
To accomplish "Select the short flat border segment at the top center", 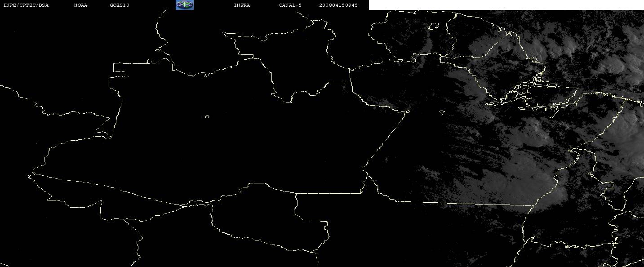I will pyautogui.click(x=339, y=82).
